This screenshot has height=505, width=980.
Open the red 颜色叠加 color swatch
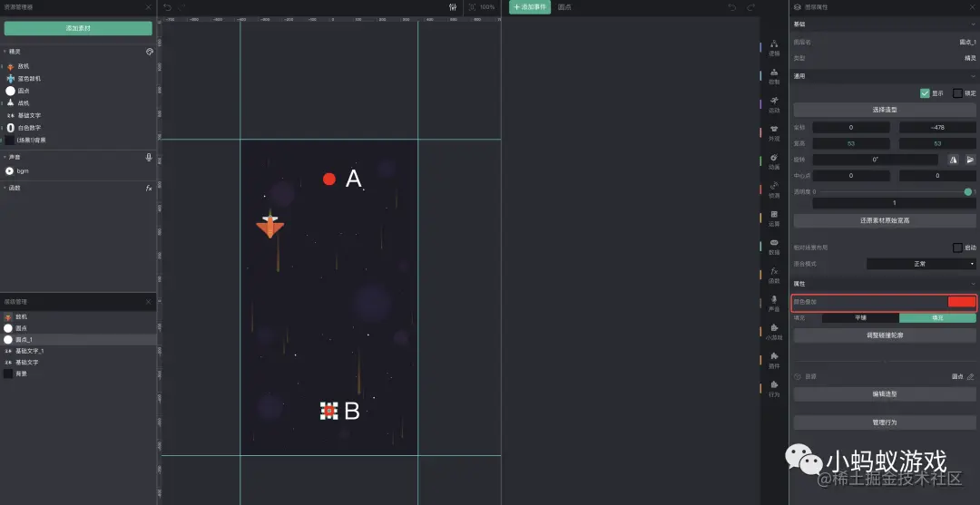click(x=962, y=302)
